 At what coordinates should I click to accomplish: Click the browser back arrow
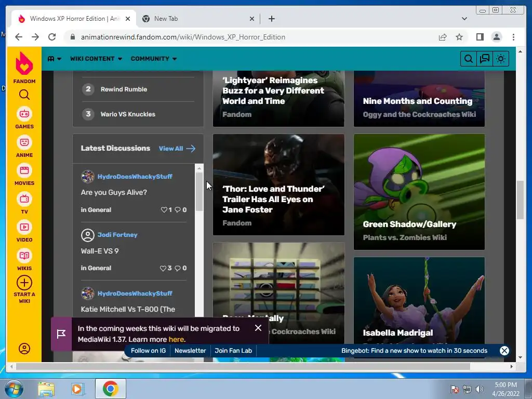click(19, 37)
